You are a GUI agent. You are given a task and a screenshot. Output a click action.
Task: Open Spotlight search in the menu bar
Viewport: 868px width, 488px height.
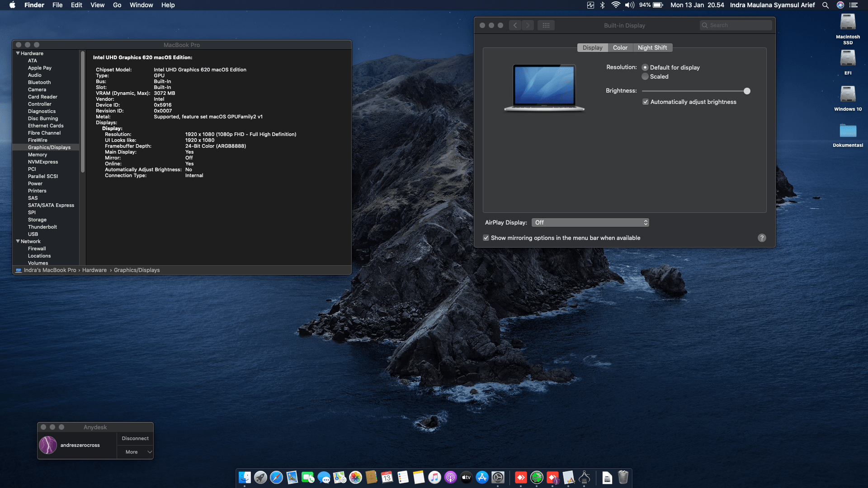[x=826, y=5]
